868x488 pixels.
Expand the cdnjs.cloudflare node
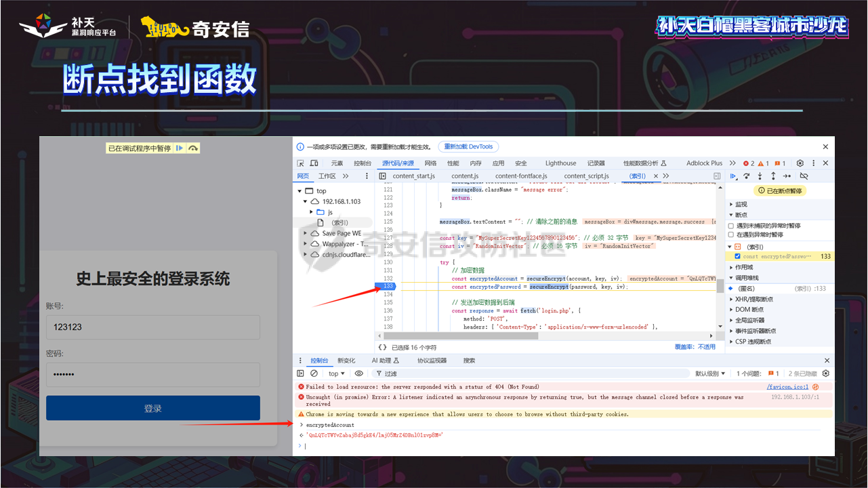(306, 255)
